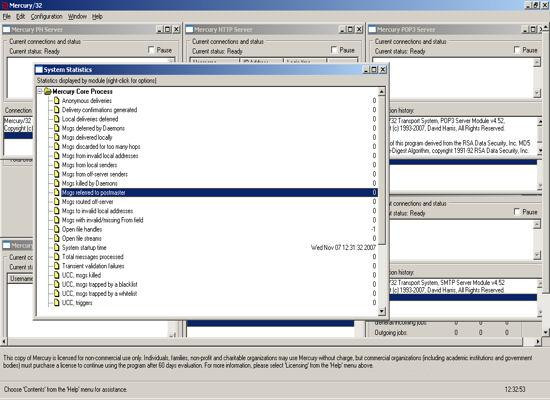The width and height of the screenshot is (550, 400).
Task: Click the System Statistics title bar window icon
Action: 39,69
